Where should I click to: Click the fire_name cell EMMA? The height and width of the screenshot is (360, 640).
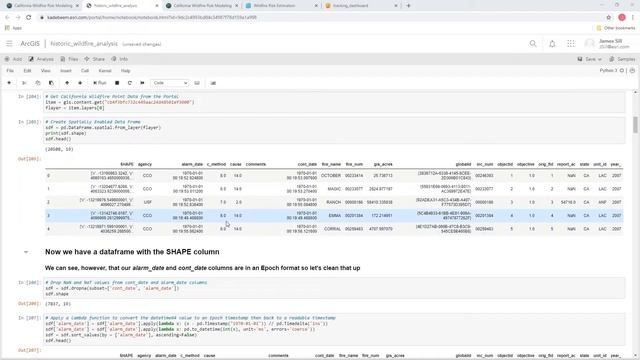coord(335,216)
